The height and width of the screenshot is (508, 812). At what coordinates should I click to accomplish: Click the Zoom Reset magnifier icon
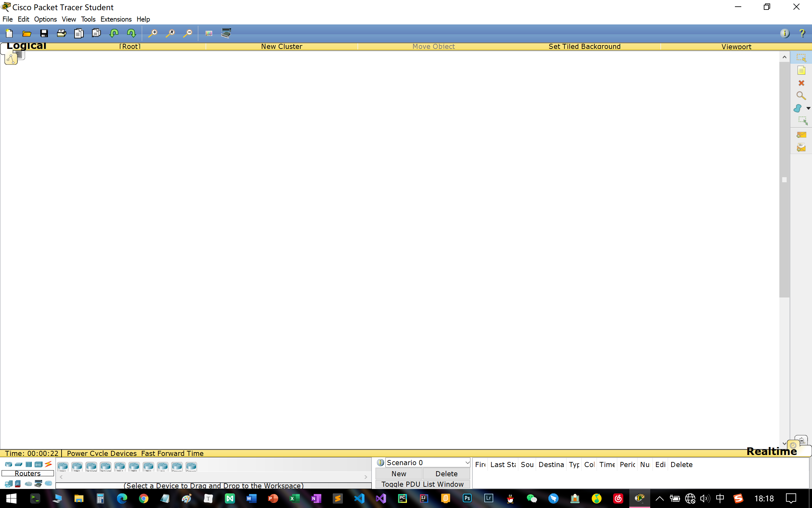(x=170, y=33)
